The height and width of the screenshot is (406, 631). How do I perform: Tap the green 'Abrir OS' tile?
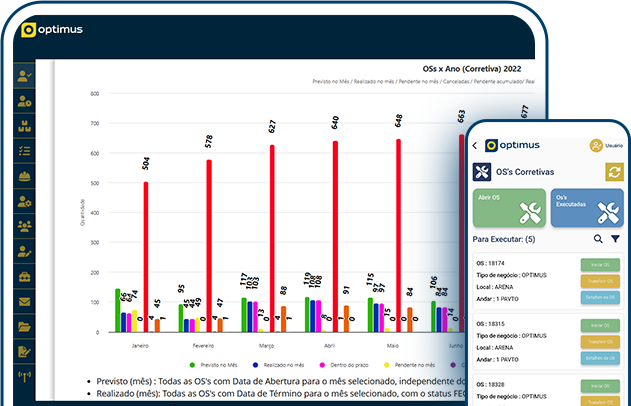pos(508,207)
